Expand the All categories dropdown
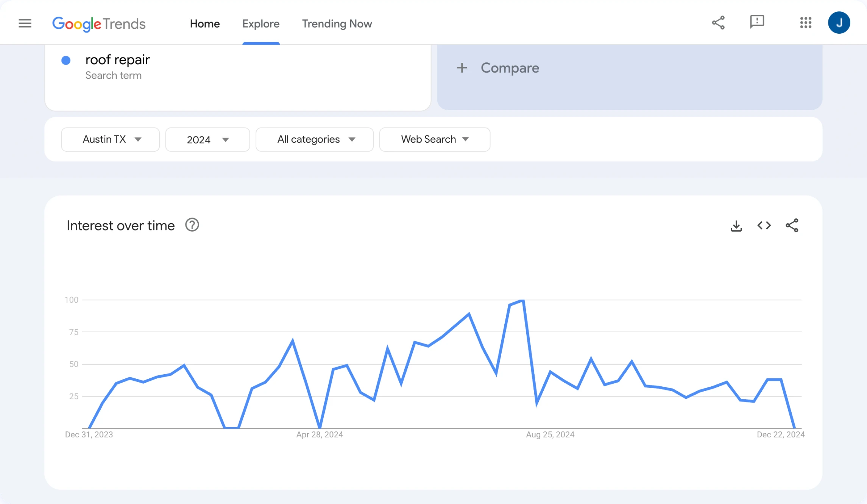867x504 pixels. point(314,140)
